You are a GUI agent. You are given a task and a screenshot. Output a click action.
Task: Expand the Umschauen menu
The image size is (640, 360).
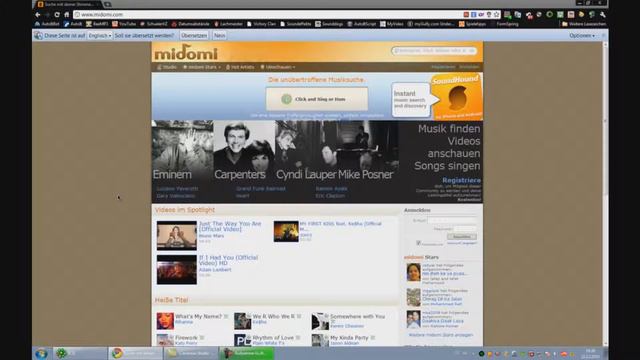coord(278,67)
